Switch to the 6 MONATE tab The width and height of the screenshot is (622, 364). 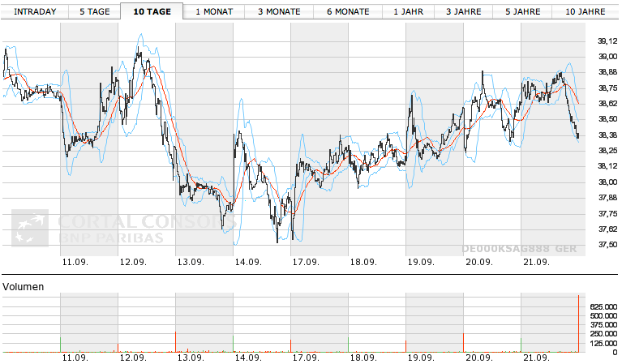tap(347, 11)
